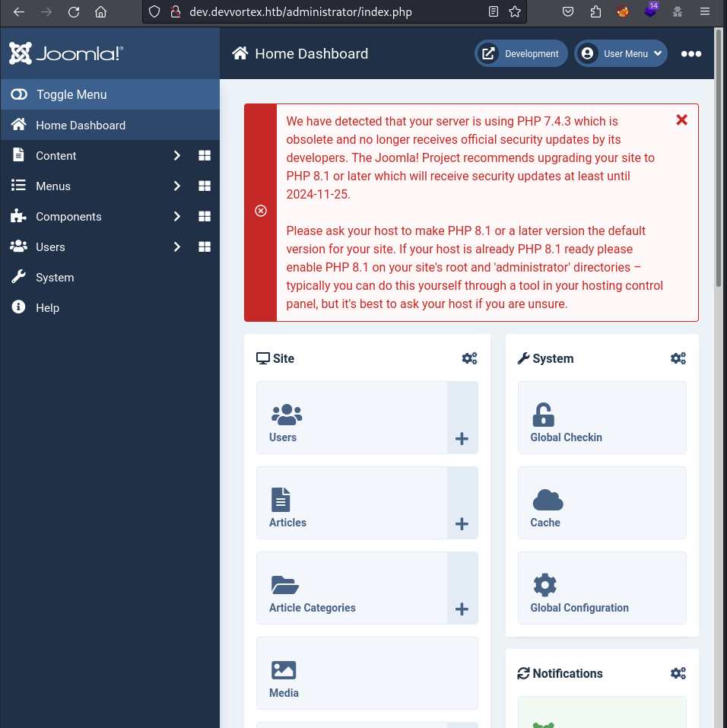
Task: Open the Menus dashboard grid icon
Action: (205, 186)
